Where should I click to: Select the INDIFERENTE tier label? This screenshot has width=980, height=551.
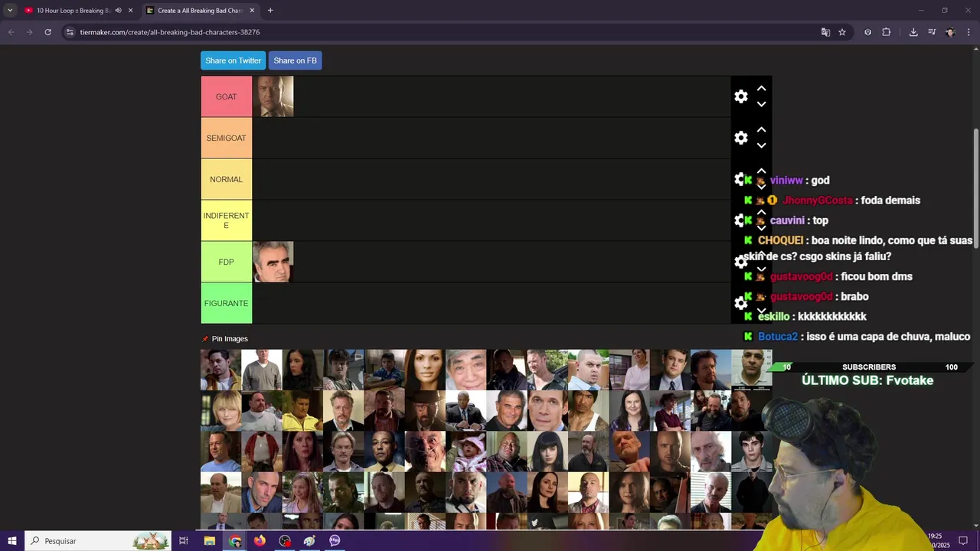227,220
